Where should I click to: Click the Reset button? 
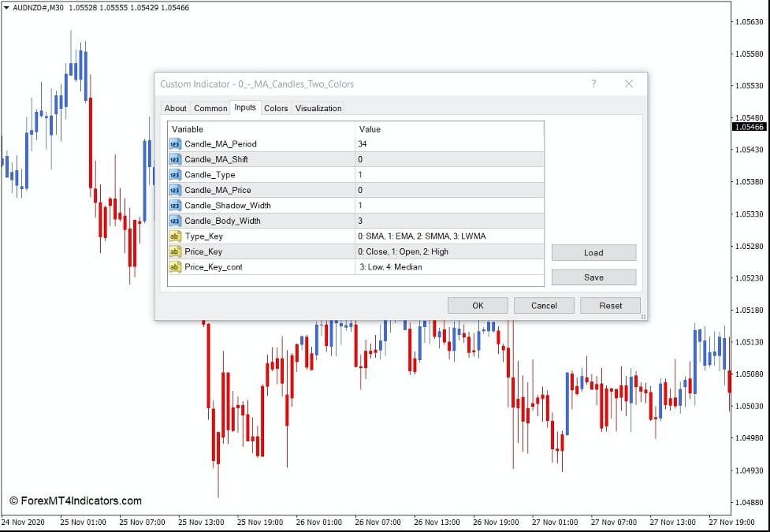[x=610, y=305]
